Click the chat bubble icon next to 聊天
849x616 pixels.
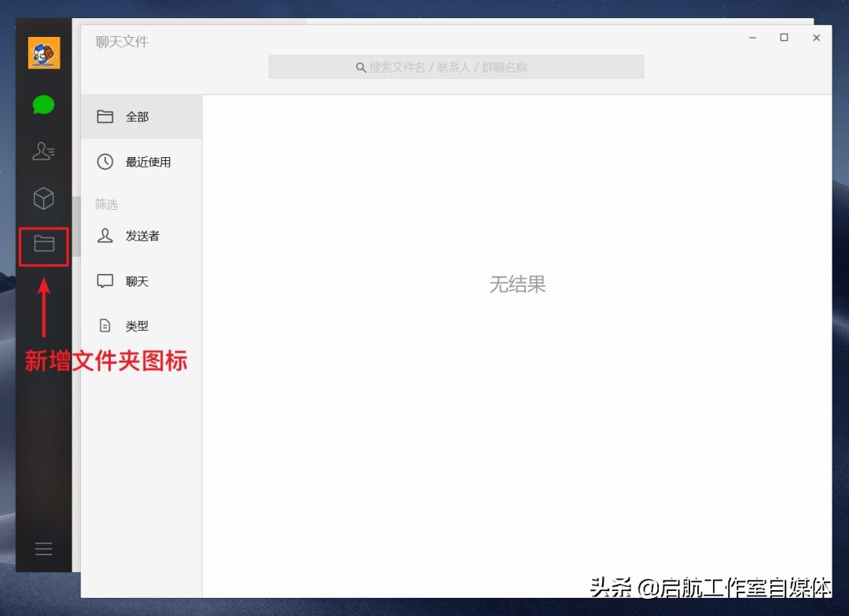point(105,280)
